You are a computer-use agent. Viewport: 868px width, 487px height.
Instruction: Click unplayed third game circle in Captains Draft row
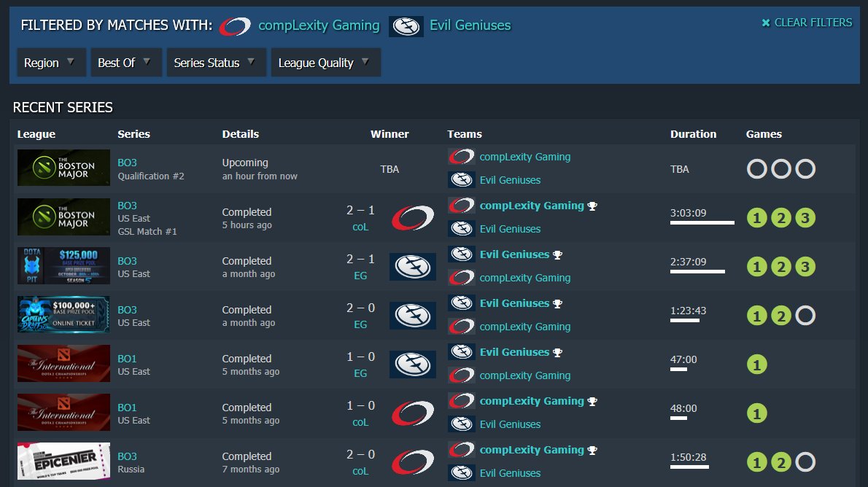(x=805, y=316)
